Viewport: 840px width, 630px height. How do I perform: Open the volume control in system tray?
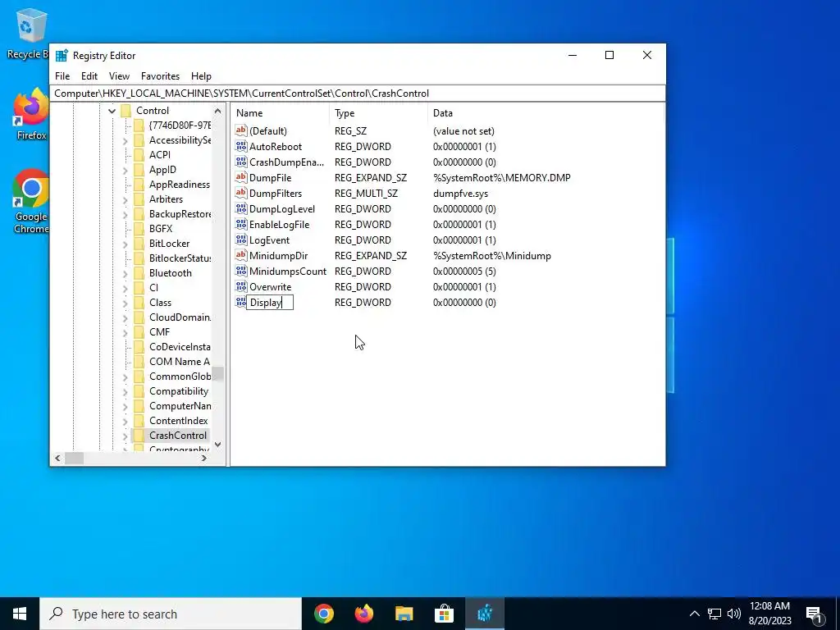[734, 614]
